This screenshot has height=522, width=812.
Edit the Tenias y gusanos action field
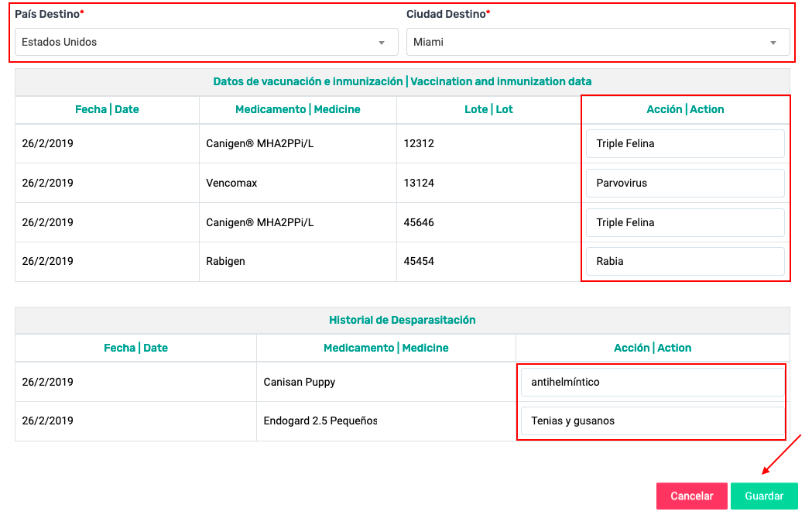653,421
